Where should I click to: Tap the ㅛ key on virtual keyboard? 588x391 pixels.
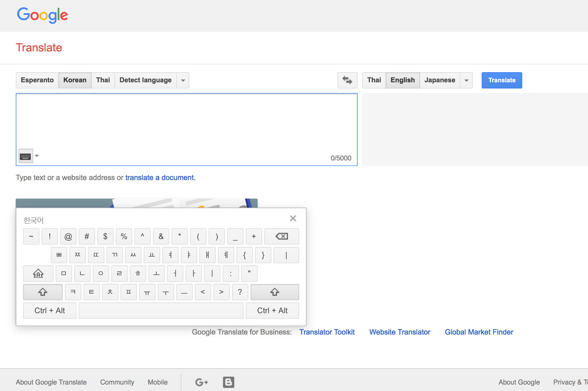[x=152, y=255]
